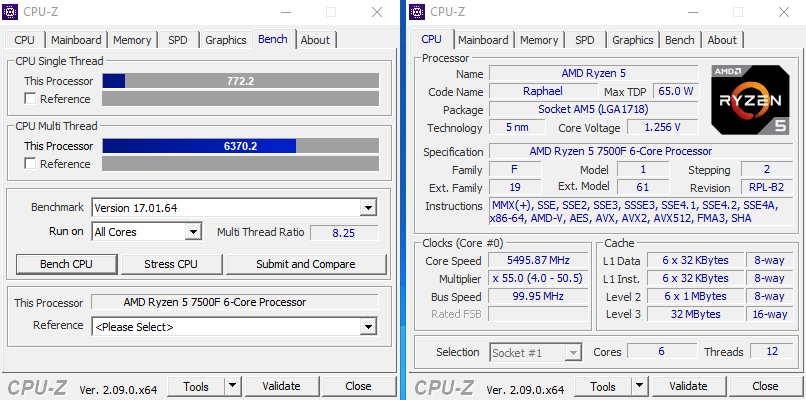This screenshot has width=806, height=400.
Task: Click the Technology value 5 nm
Action: click(517, 128)
